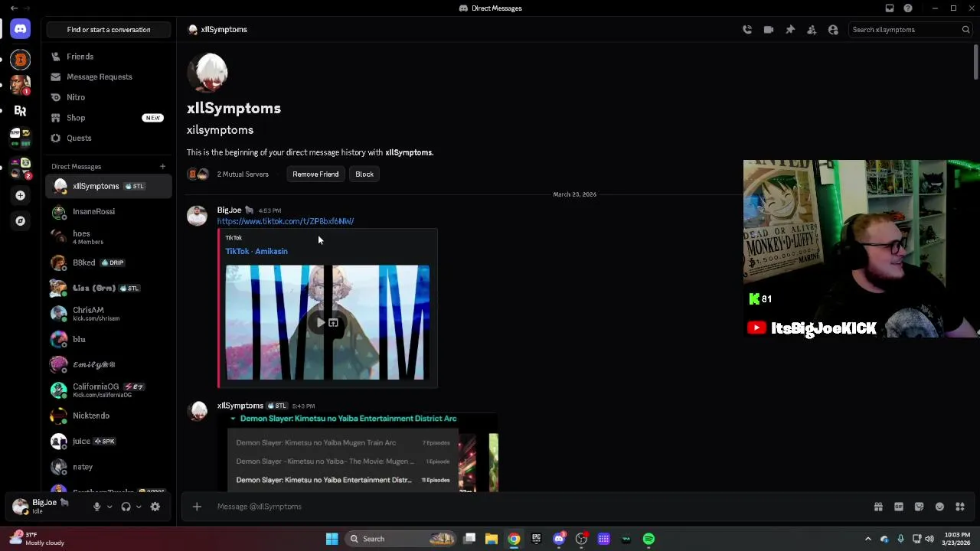Open the B8ked conversation
This screenshot has width=980, height=551.
click(x=109, y=262)
